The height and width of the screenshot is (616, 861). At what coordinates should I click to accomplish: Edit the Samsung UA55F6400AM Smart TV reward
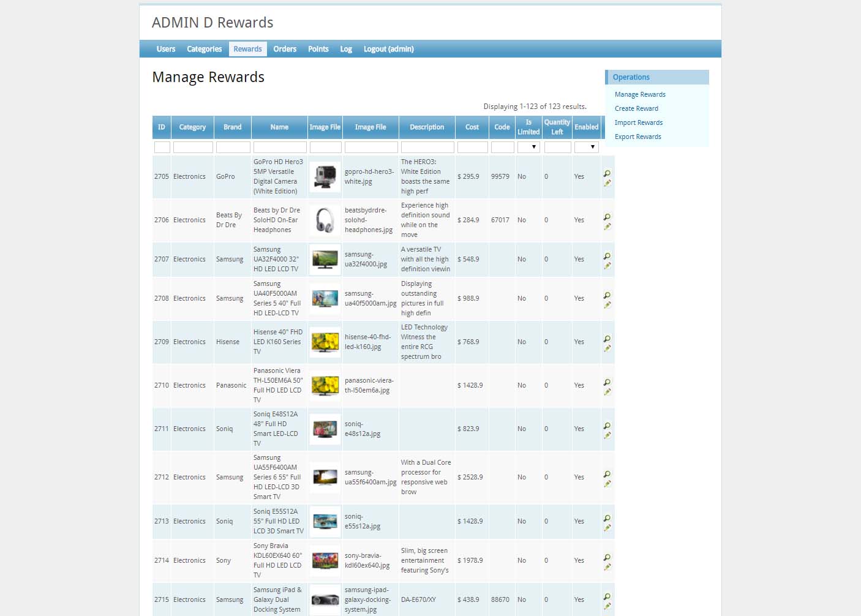click(607, 484)
